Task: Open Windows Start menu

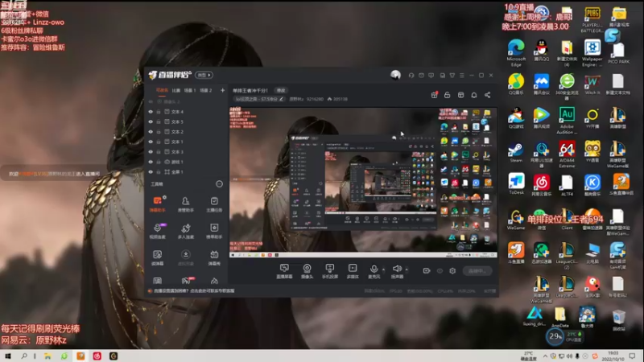Action: 7,356
